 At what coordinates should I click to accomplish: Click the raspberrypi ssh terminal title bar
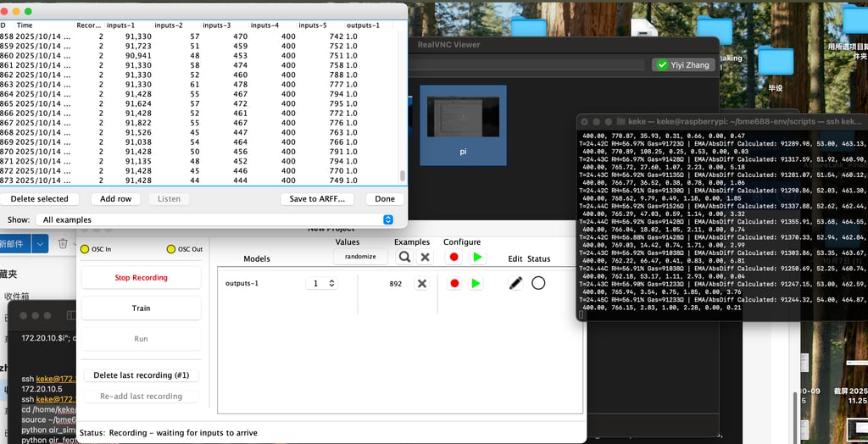pyautogui.click(x=723, y=121)
